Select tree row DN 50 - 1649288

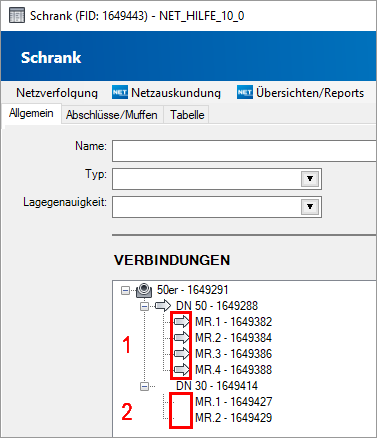tap(217, 306)
